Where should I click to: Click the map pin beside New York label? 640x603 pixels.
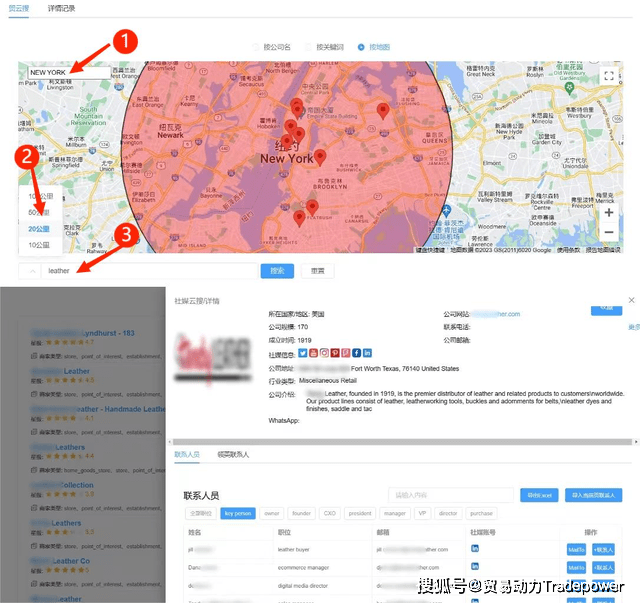pos(320,157)
